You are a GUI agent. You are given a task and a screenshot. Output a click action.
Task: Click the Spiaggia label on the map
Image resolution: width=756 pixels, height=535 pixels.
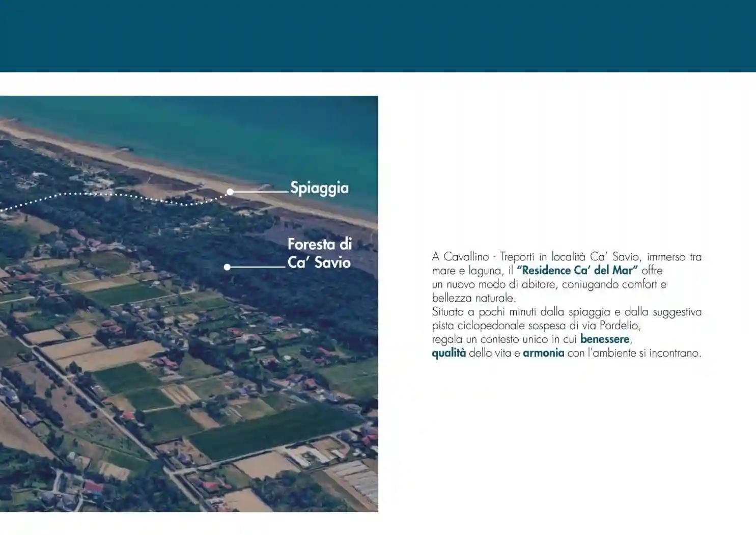tap(320, 189)
